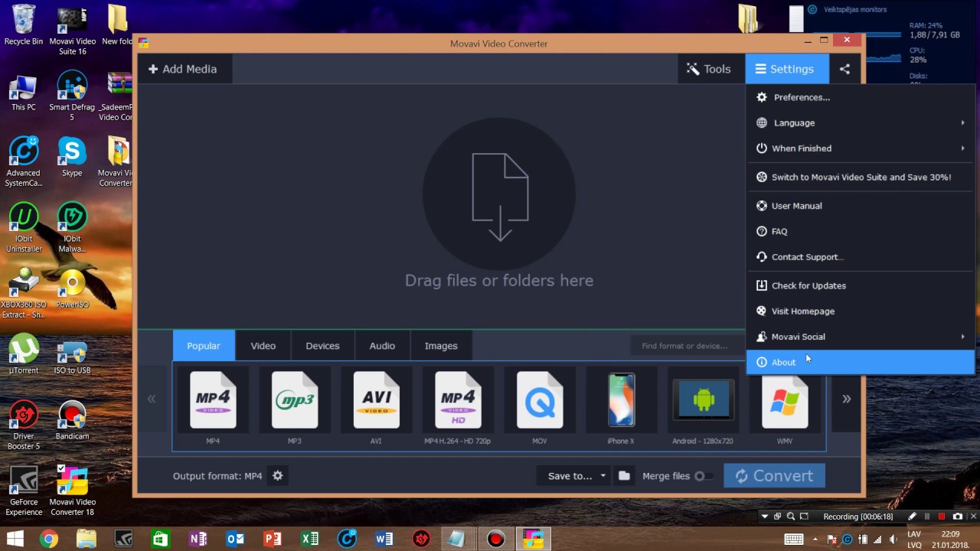Open the output format settings gear

pyautogui.click(x=278, y=476)
